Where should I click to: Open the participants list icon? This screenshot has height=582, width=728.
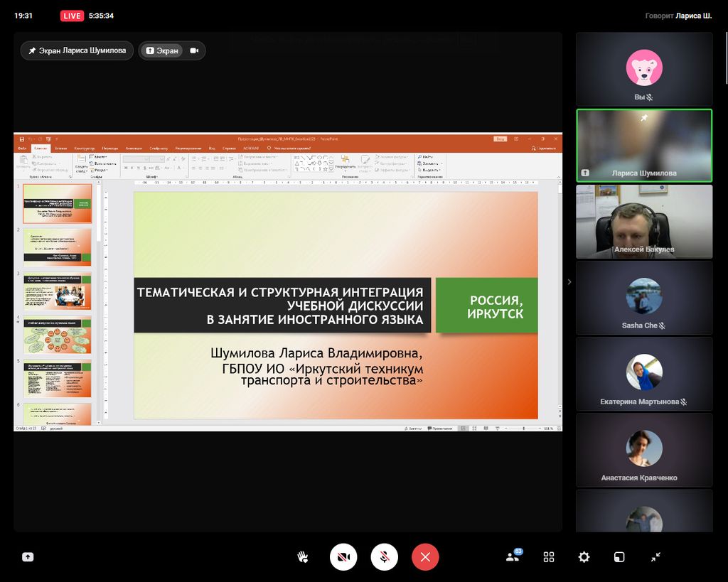click(x=513, y=557)
